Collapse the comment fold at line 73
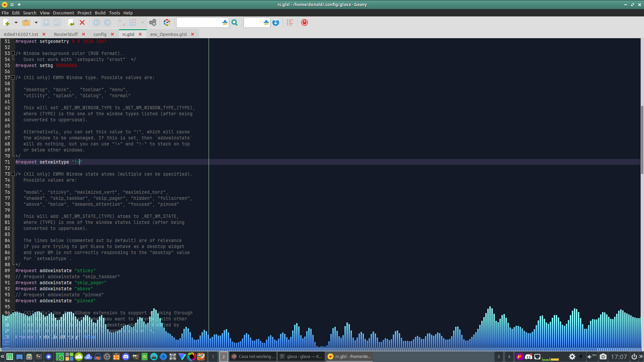 coord(13,174)
